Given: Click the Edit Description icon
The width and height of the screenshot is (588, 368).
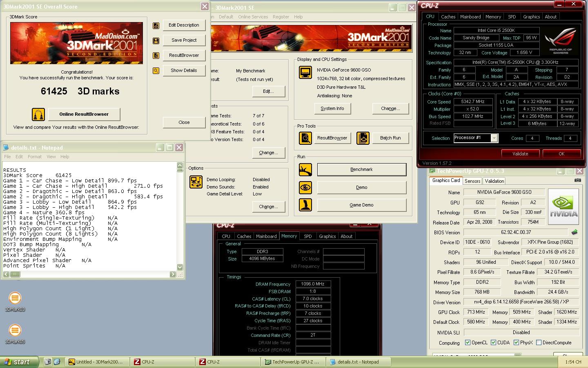Looking at the screenshot, I should tap(156, 25).
